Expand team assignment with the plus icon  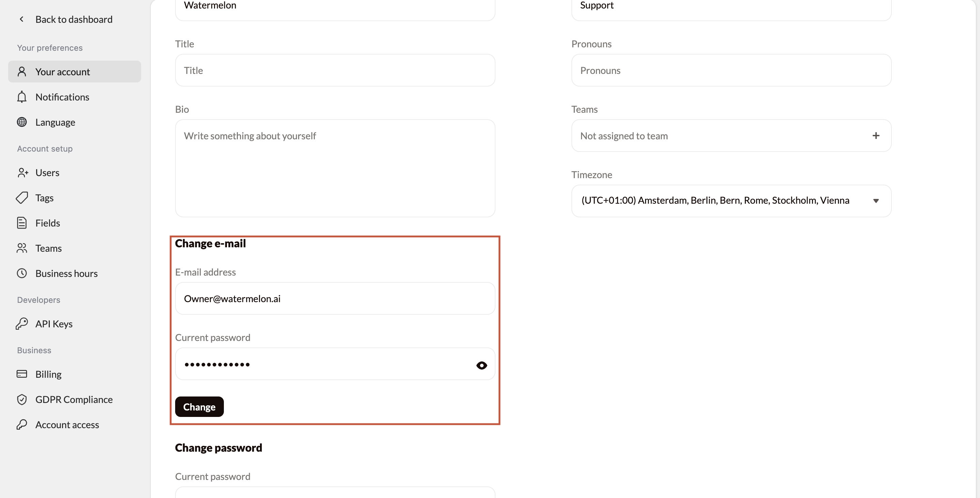pos(876,136)
